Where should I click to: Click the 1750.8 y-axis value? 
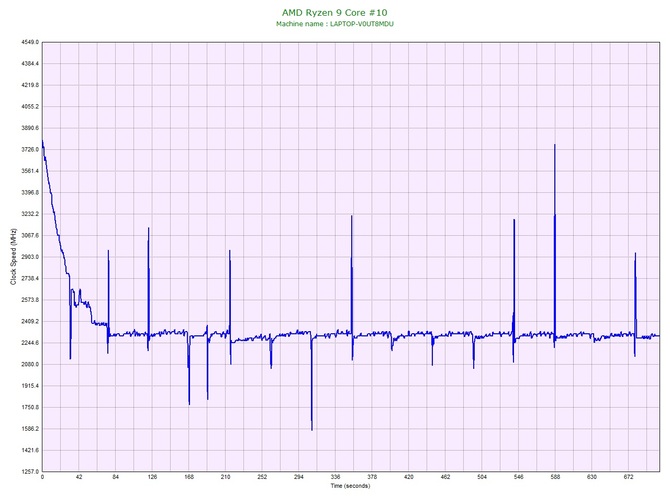click(x=29, y=407)
